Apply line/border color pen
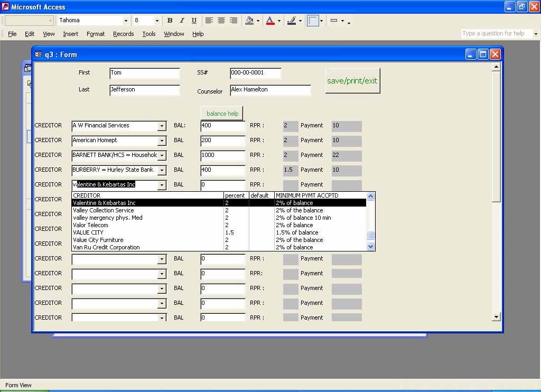This screenshot has width=541, height=392. pos(292,21)
